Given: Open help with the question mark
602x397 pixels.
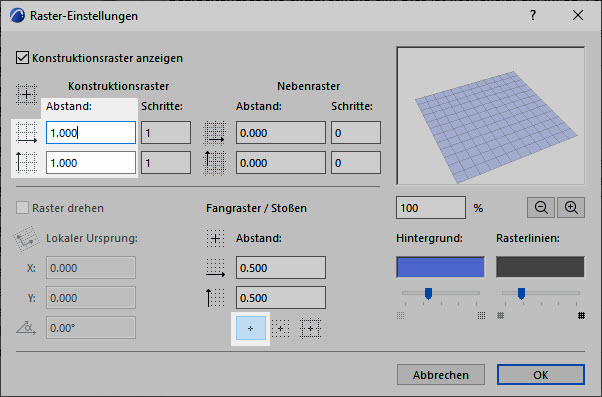Looking at the screenshot, I should 533,15.
